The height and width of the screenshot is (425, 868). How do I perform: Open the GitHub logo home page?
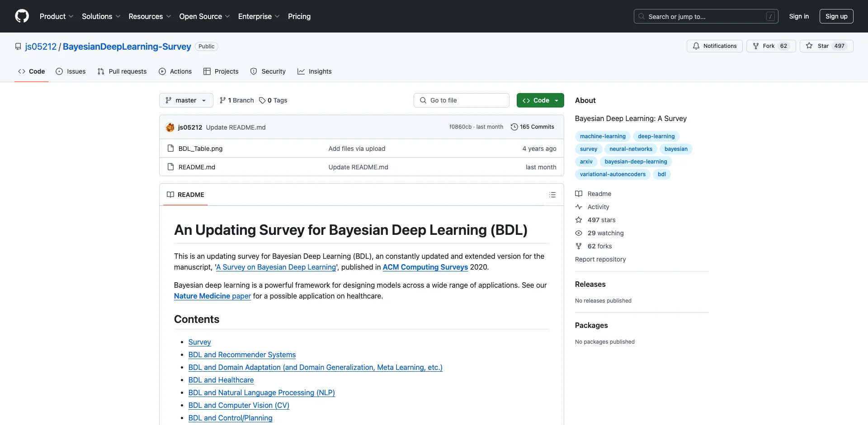click(22, 16)
